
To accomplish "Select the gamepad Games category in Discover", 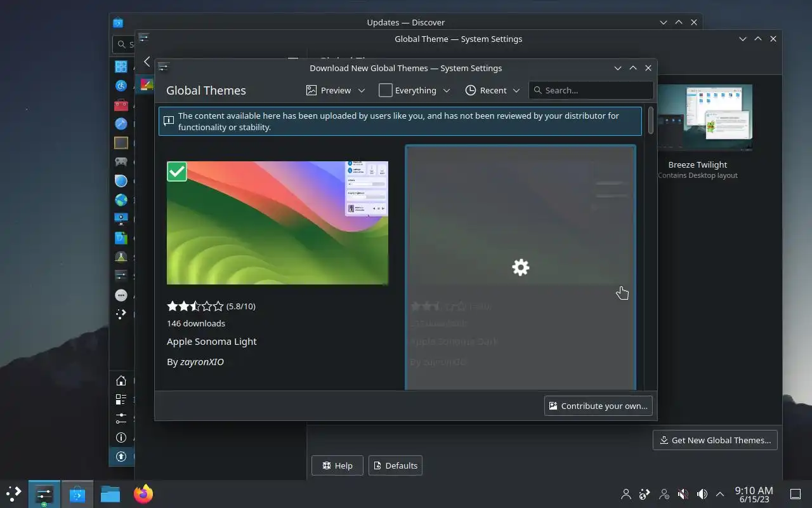I will point(121,162).
